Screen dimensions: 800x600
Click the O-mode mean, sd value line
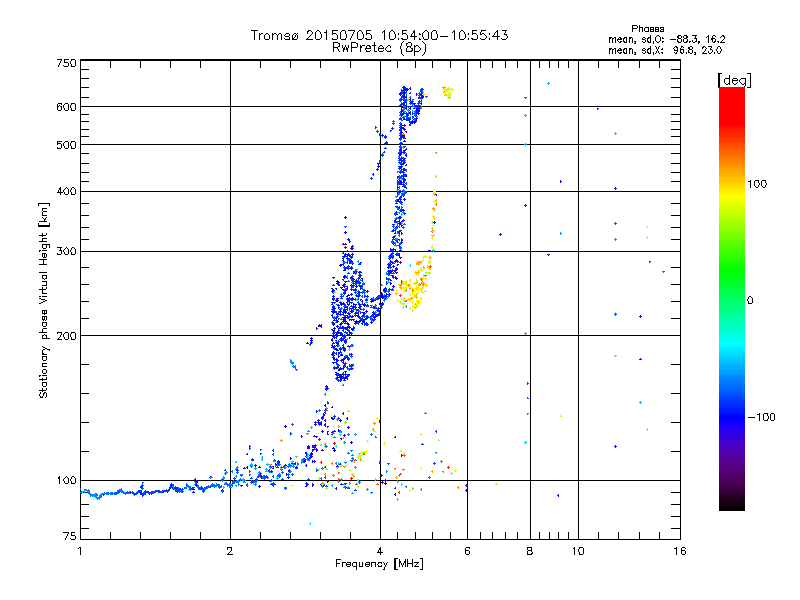click(x=659, y=39)
